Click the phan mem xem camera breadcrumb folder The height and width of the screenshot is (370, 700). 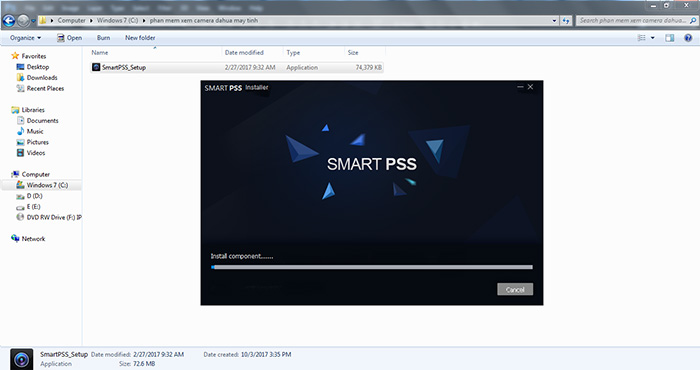pos(204,21)
